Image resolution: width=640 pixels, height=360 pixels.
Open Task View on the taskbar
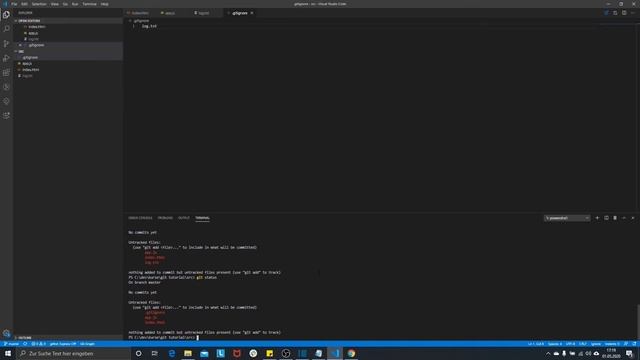click(155, 353)
